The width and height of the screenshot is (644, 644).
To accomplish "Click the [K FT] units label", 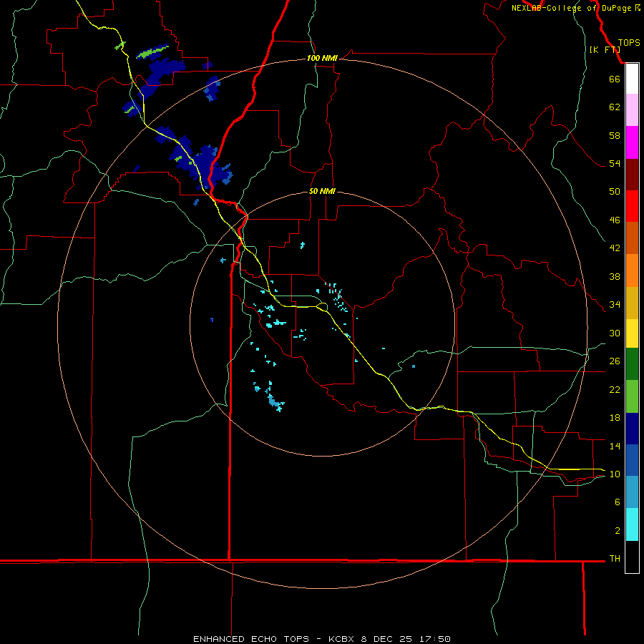I will pos(605,49).
